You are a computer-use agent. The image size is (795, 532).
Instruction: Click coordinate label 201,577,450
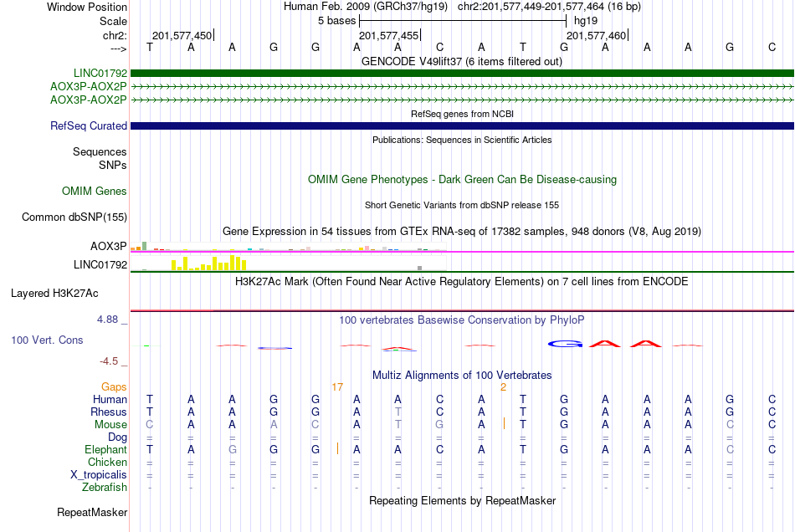pos(182,35)
